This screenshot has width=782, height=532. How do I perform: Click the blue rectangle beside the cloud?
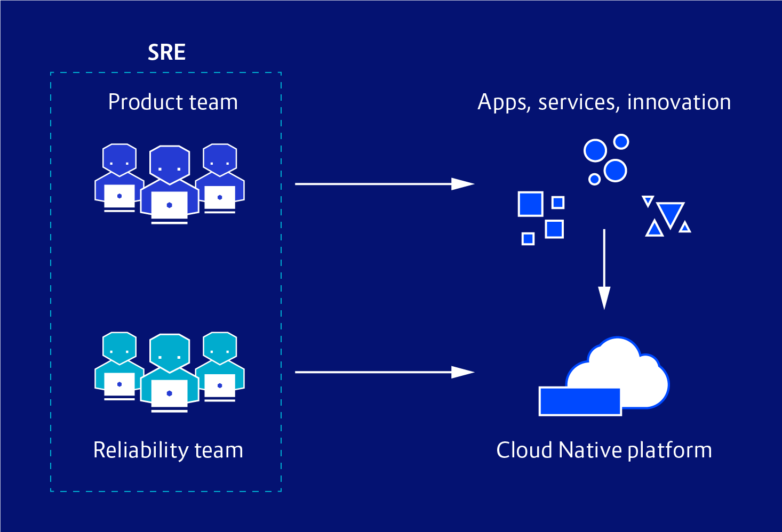(580, 401)
